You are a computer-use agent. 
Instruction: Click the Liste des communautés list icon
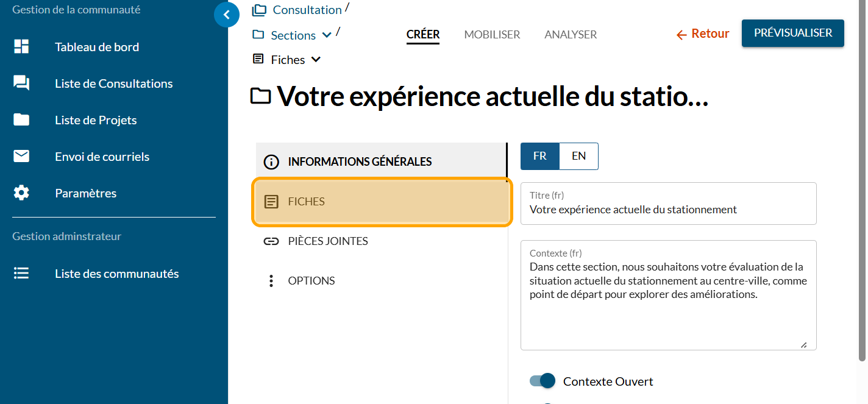point(21,274)
